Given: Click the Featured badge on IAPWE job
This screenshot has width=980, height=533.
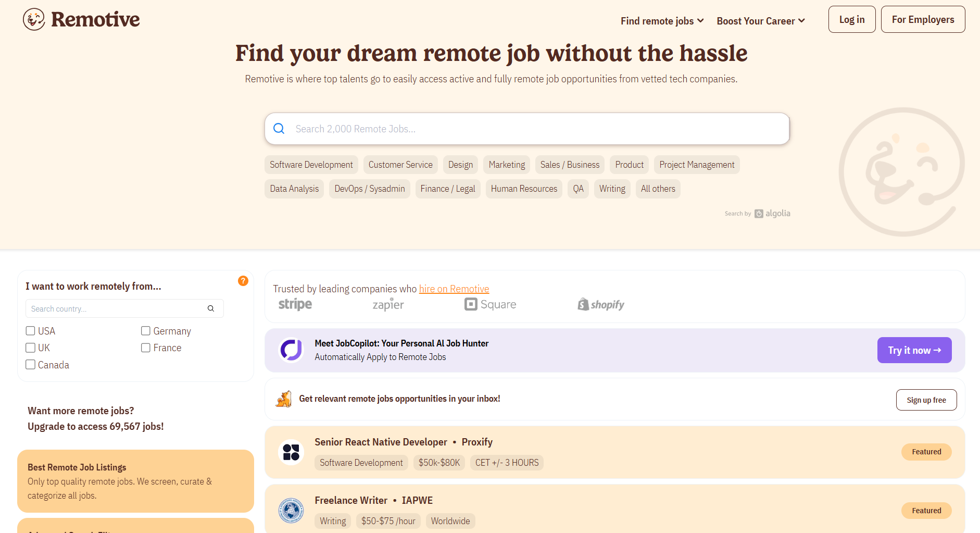Looking at the screenshot, I should [x=926, y=511].
